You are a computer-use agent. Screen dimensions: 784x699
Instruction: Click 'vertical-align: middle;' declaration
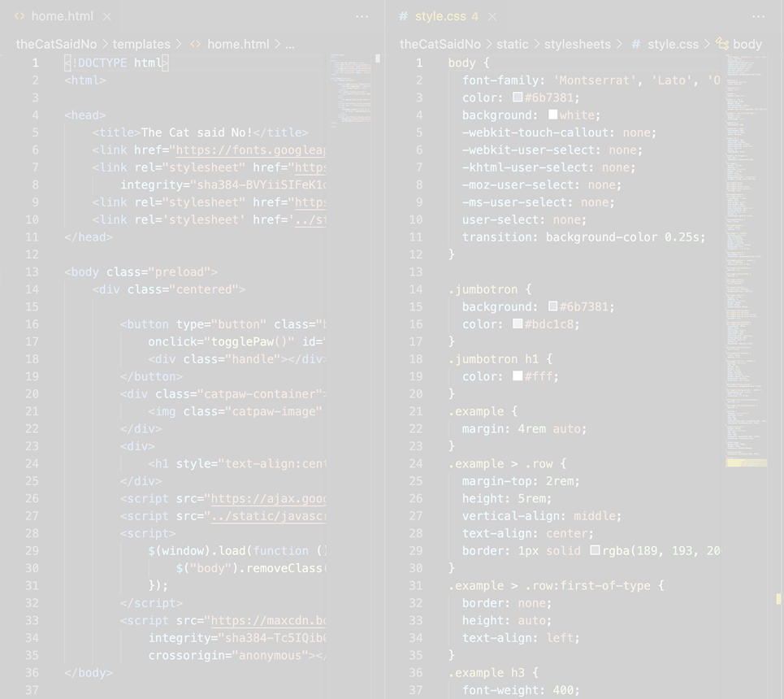coord(542,516)
